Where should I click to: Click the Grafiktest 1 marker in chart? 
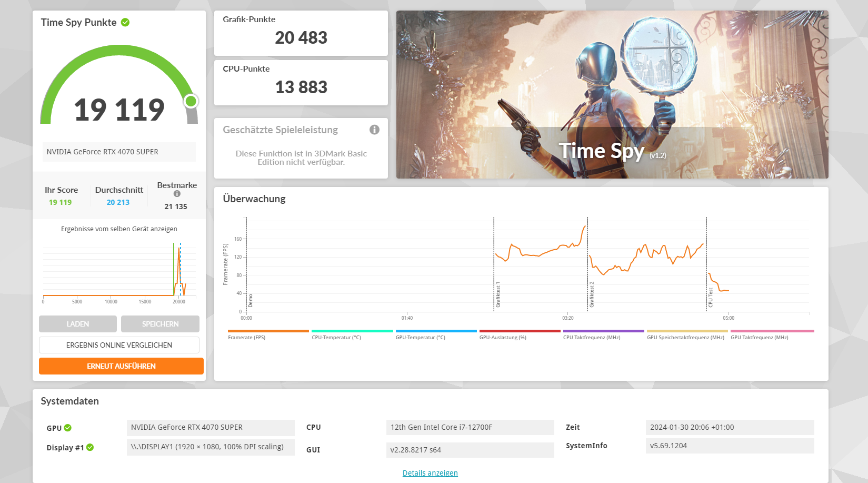coord(498,295)
